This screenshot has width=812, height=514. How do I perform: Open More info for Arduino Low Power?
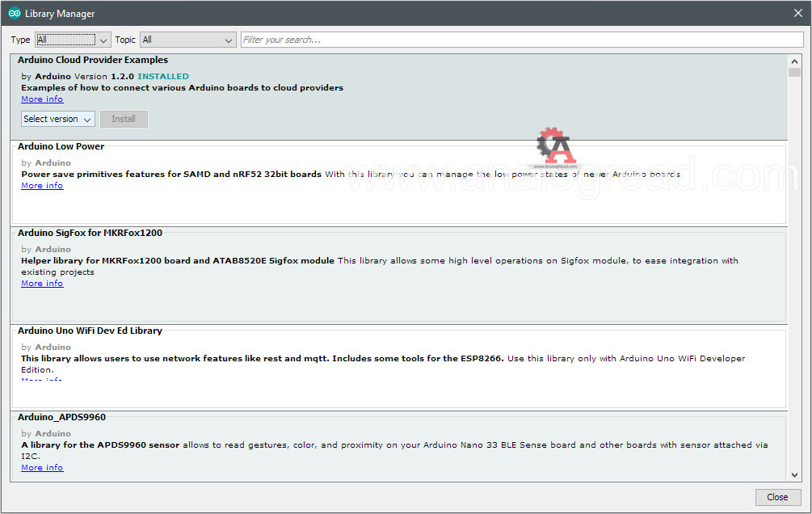[x=42, y=186]
